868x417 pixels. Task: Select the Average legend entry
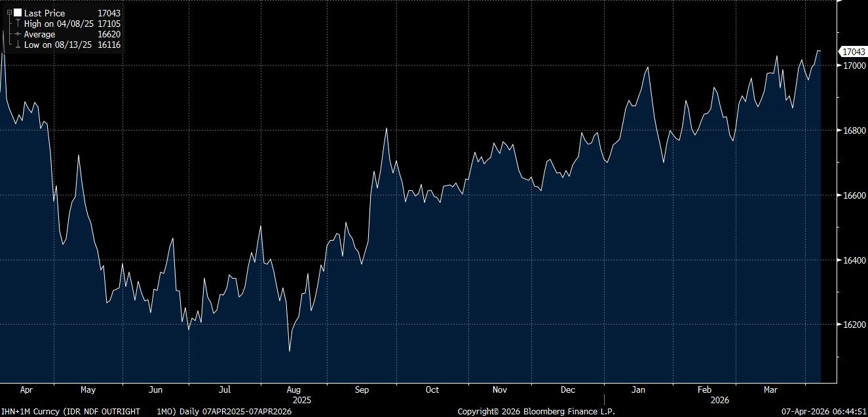(39, 34)
